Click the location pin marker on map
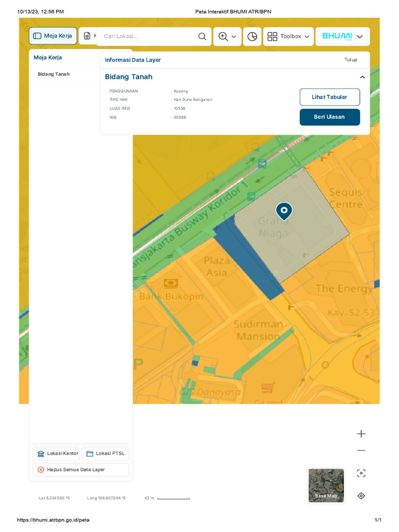Screen dimensions: 399x532 284,211
